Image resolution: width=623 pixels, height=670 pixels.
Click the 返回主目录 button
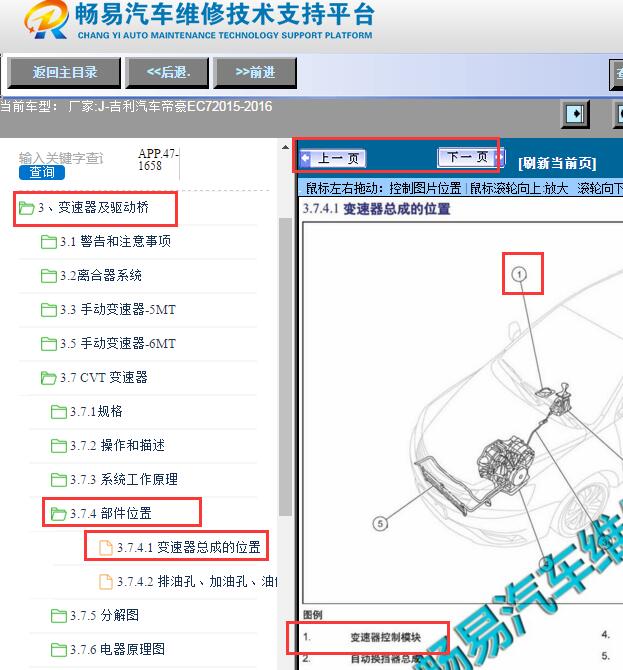(x=65, y=73)
